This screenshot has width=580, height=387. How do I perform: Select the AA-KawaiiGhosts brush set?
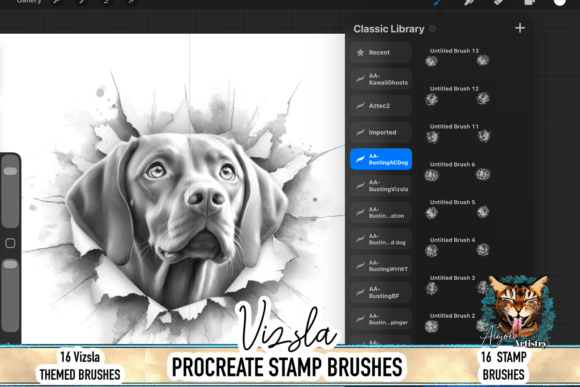click(x=381, y=79)
